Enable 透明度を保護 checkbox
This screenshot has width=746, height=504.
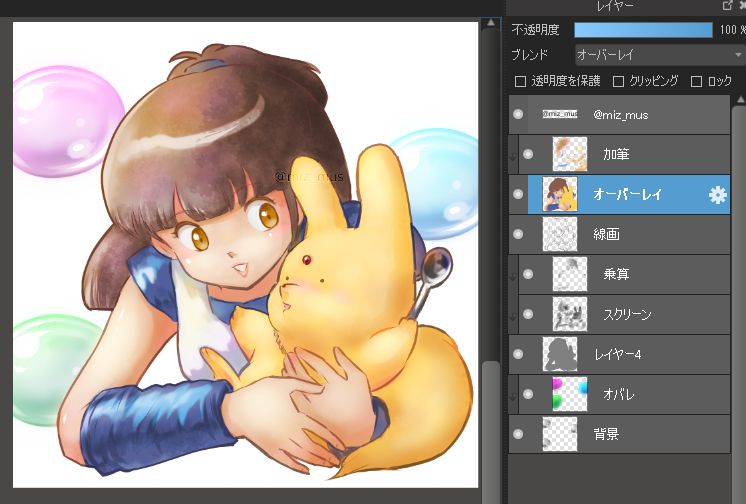click(x=520, y=82)
